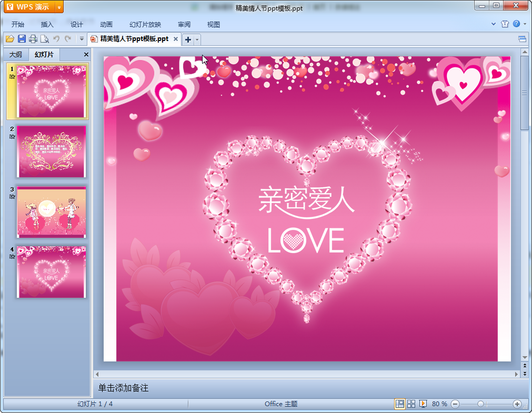Select the LOVE text on slide
Image resolution: width=532 pixels, height=413 pixels.
tap(306, 240)
